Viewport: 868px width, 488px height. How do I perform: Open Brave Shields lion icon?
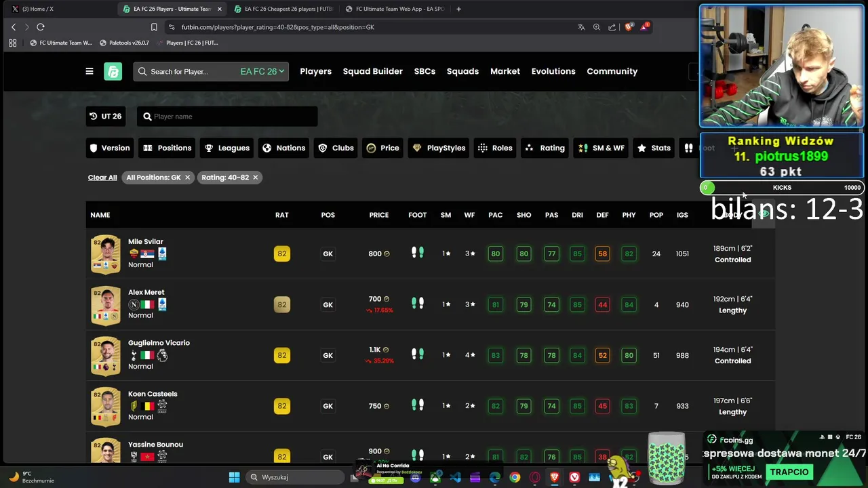(x=629, y=27)
